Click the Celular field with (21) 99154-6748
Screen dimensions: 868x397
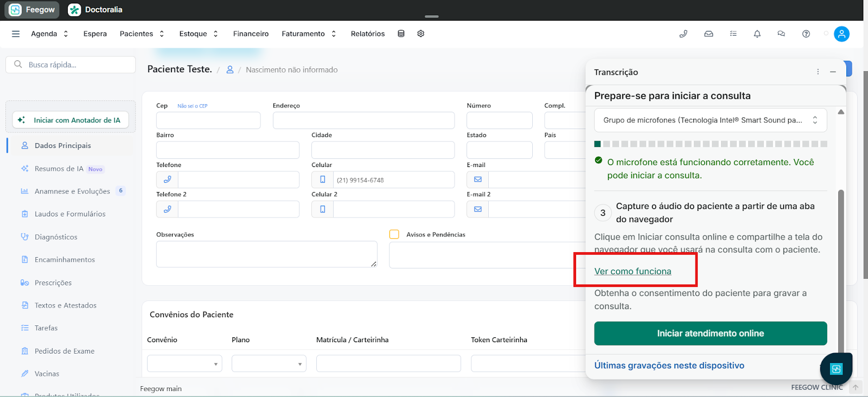(394, 180)
